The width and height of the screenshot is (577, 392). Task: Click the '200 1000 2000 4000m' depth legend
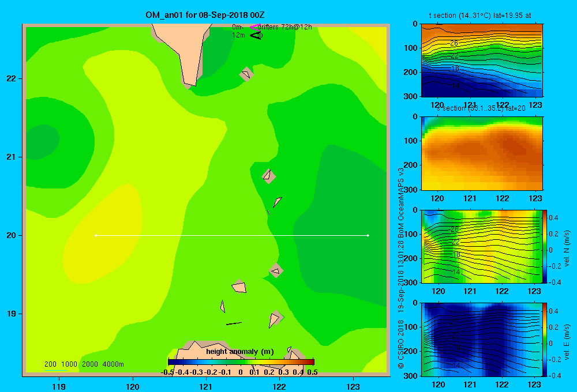point(84,364)
